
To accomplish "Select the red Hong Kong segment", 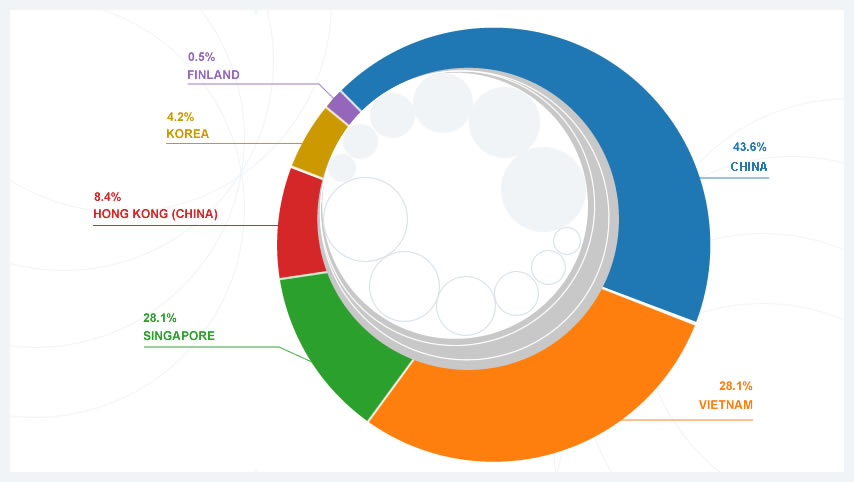I will 298,225.
